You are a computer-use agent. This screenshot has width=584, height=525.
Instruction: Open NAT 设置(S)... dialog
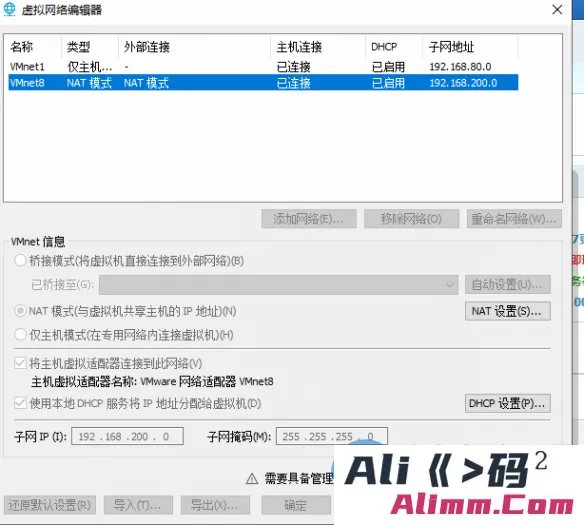(x=508, y=311)
